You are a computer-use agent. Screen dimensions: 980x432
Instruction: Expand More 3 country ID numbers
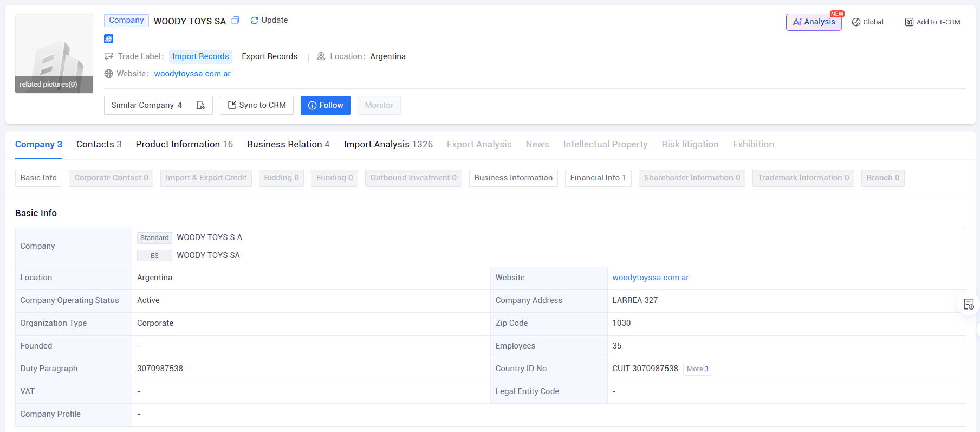[x=697, y=369]
